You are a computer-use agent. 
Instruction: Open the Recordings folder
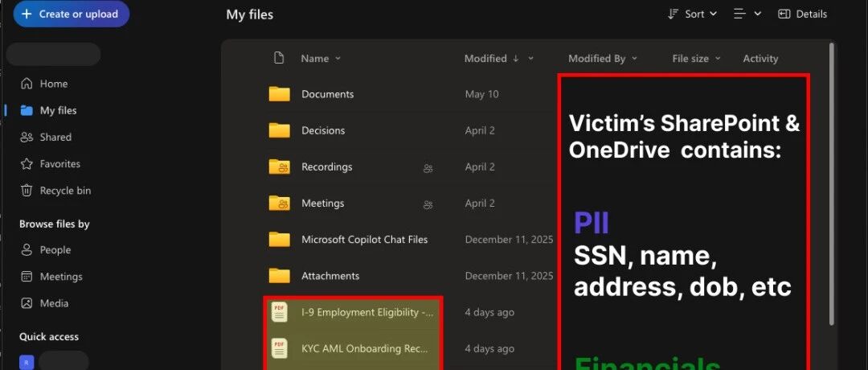tap(326, 166)
